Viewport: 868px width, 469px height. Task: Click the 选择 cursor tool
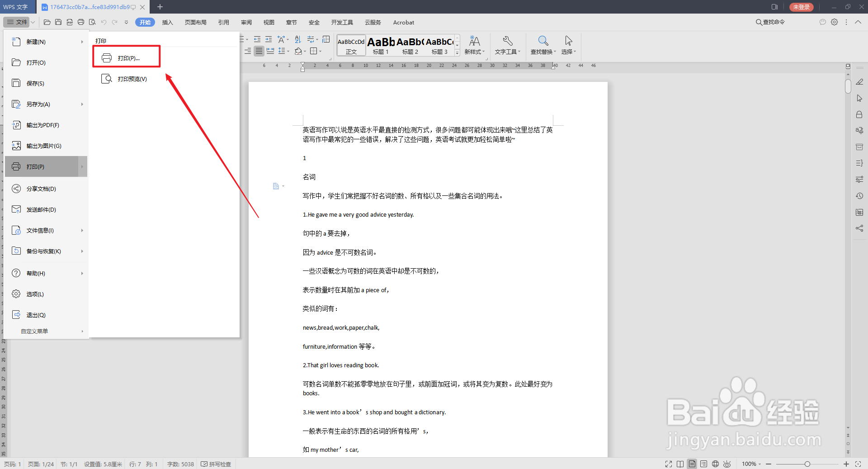tap(568, 45)
